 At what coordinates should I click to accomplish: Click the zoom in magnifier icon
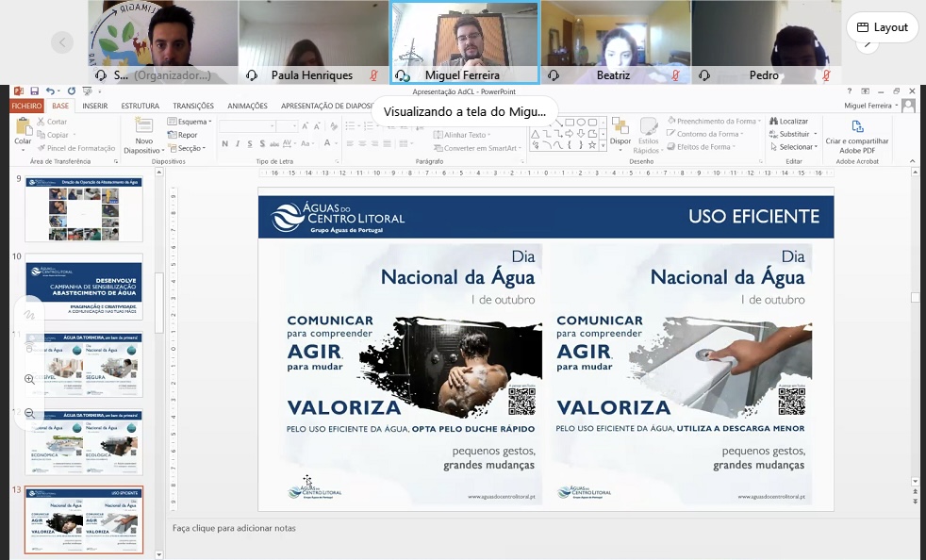coord(29,379)
